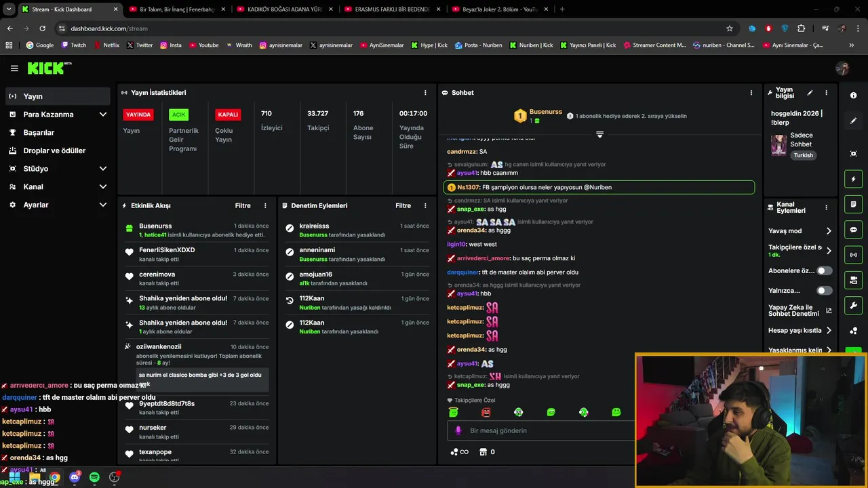Click the wrench icon in right sidebar
868x488 pixels.
pyautogui.click(x=853, y=305)
